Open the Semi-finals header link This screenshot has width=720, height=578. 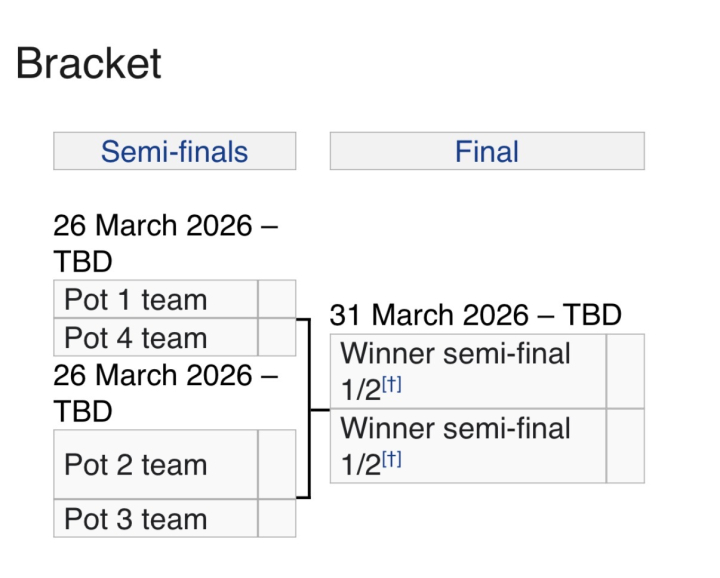pos(174,152)
